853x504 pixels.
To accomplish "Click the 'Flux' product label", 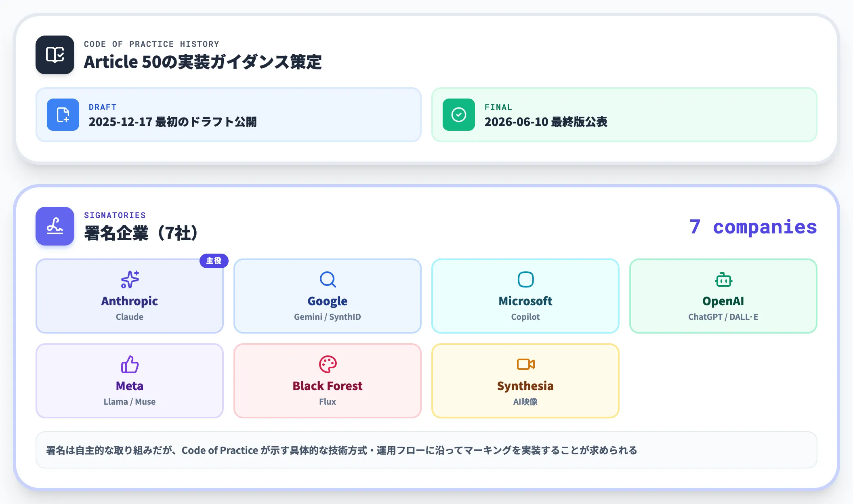I will coord(328,402).
